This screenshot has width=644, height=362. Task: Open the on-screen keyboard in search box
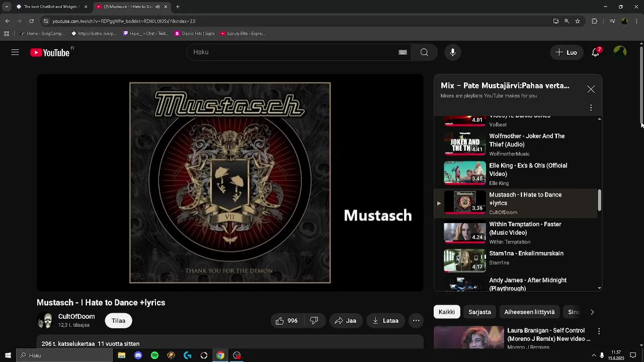click(403, 52)
